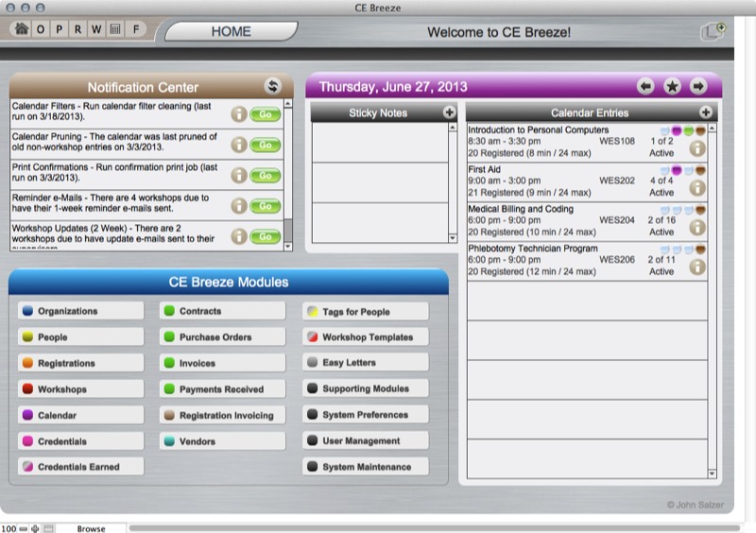Click the first empty sticky note field

[x=380, y=143]
